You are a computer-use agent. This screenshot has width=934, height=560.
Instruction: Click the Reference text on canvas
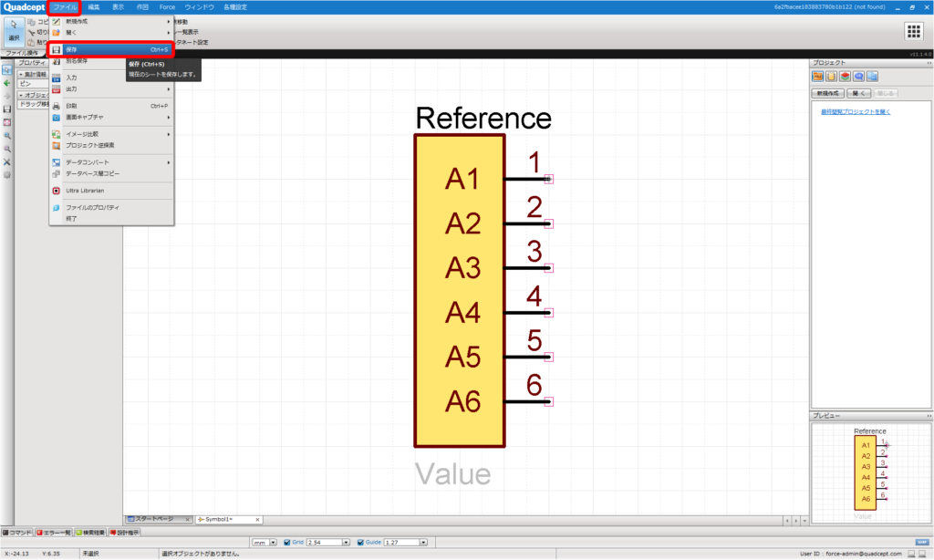tap(483, 118)
